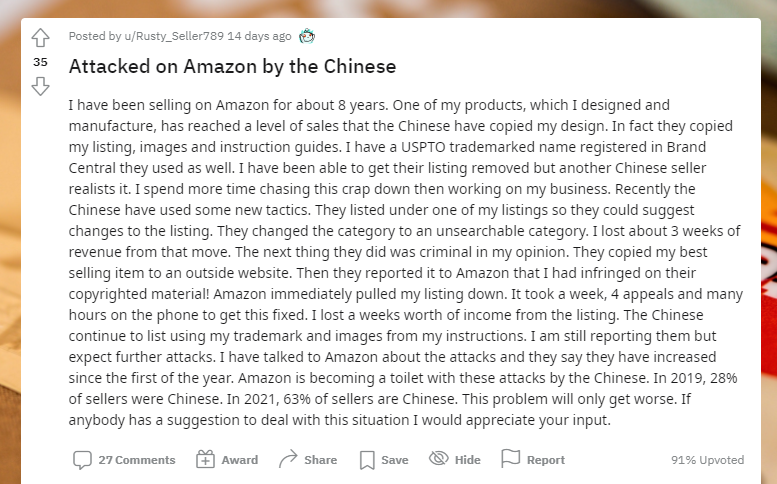The width and height of the screenshot is (777, 484).
Task: Click the Share arrow icon
Action: coord(288,460)
